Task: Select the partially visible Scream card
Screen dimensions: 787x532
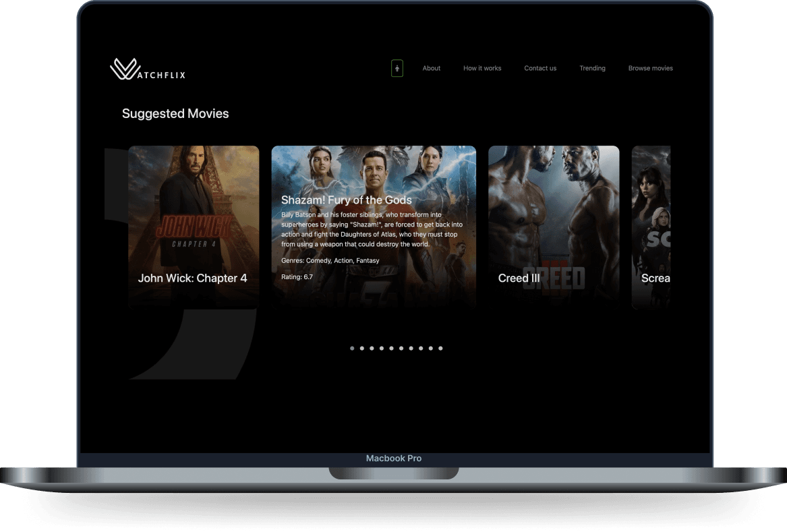Action: coord(651,227)
